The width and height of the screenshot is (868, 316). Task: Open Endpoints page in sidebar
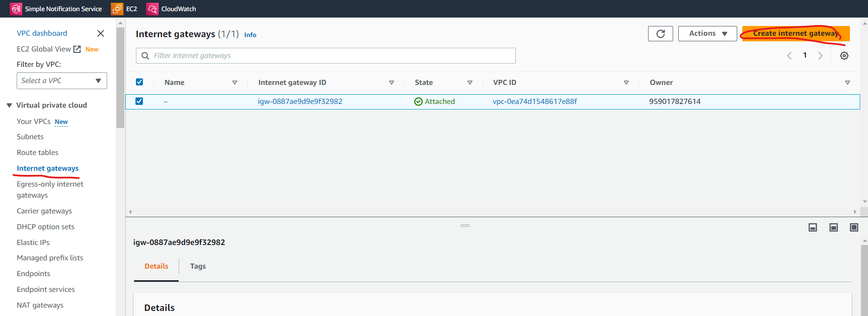(33, 274)
